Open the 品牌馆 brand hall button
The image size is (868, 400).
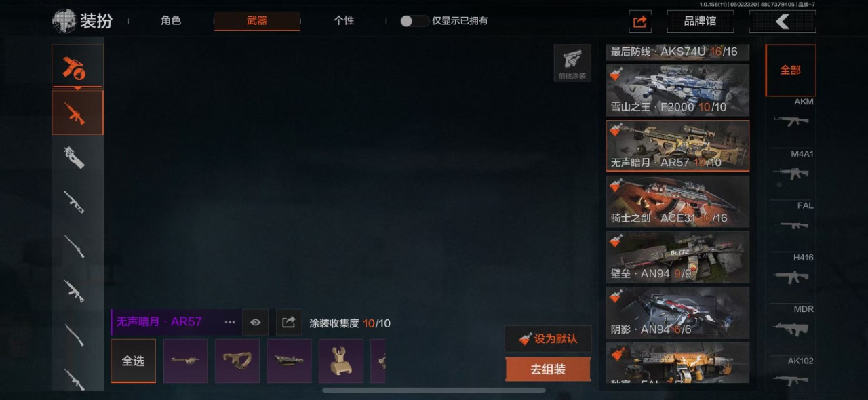[700, 22]
